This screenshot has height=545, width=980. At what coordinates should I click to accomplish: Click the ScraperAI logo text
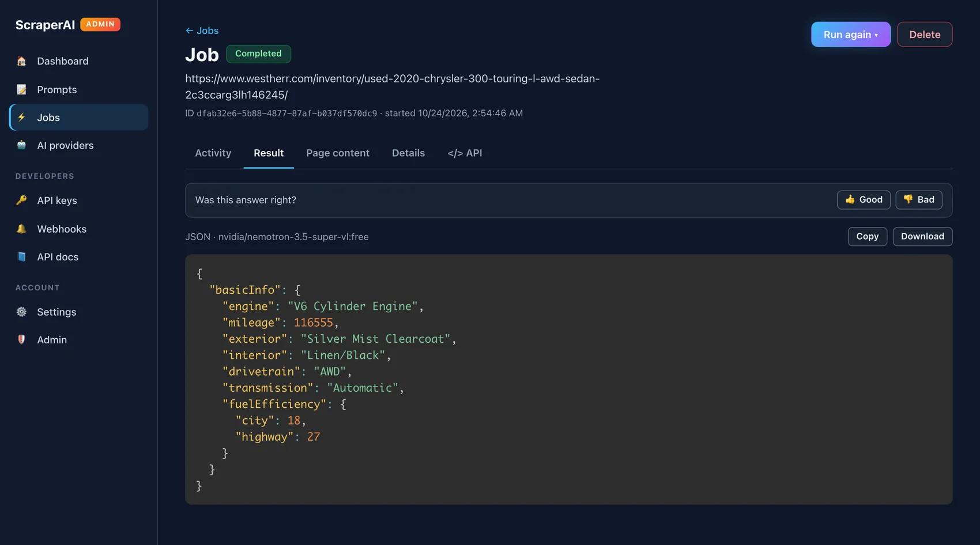(x=45, y=25)
